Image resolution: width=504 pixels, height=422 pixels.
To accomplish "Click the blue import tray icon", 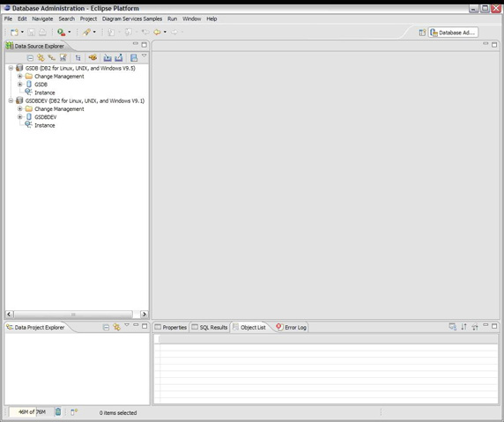I will pos(107,58).
